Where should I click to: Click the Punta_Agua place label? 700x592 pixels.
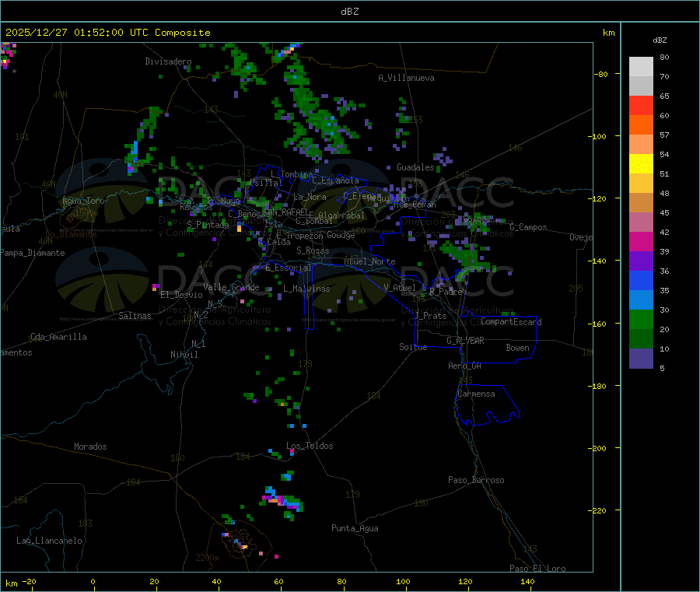355,528
